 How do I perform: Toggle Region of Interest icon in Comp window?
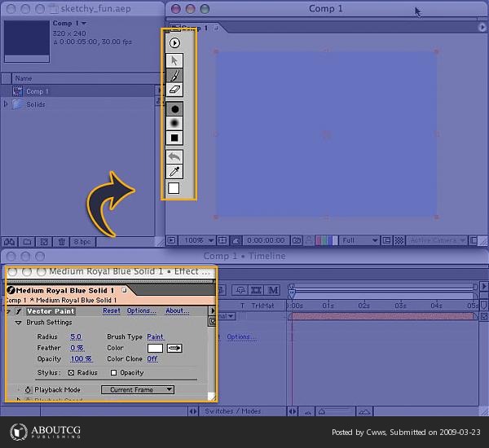click(386, 240)
